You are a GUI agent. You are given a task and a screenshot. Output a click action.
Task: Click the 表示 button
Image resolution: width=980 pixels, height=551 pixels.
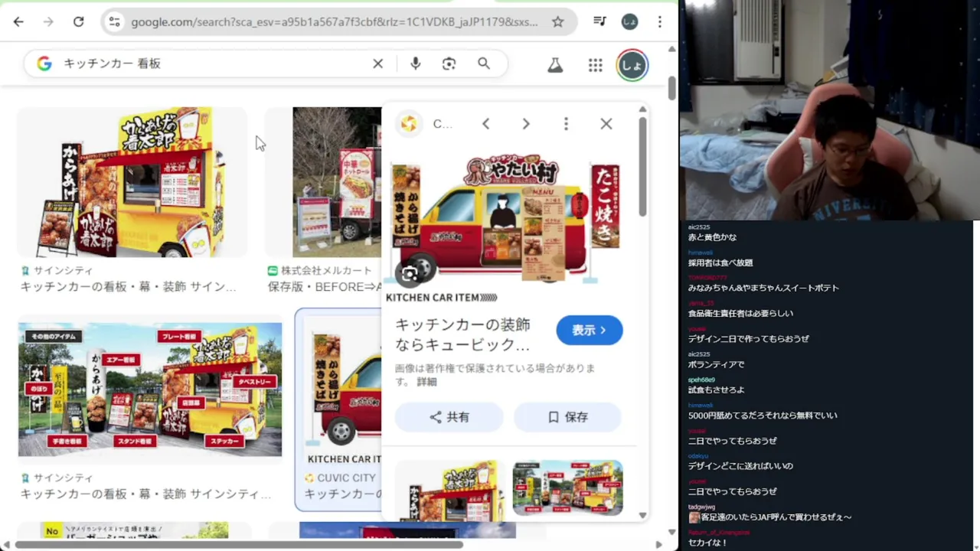590,330
